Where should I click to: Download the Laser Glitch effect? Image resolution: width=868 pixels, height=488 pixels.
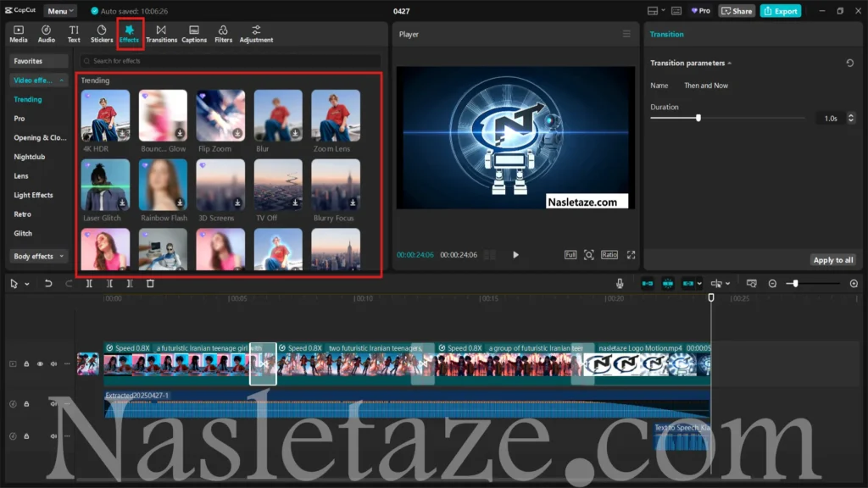[122, 202]
